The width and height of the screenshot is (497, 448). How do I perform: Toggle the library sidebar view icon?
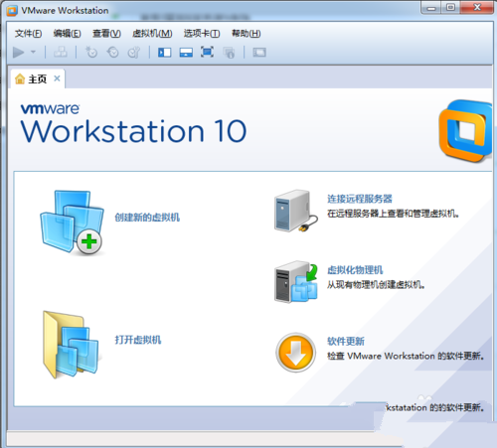[x=164, y=53]
